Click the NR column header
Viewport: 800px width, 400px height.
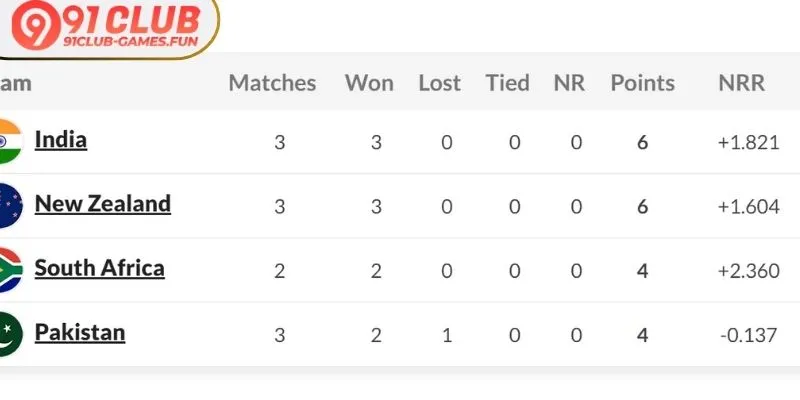point(569,83)
